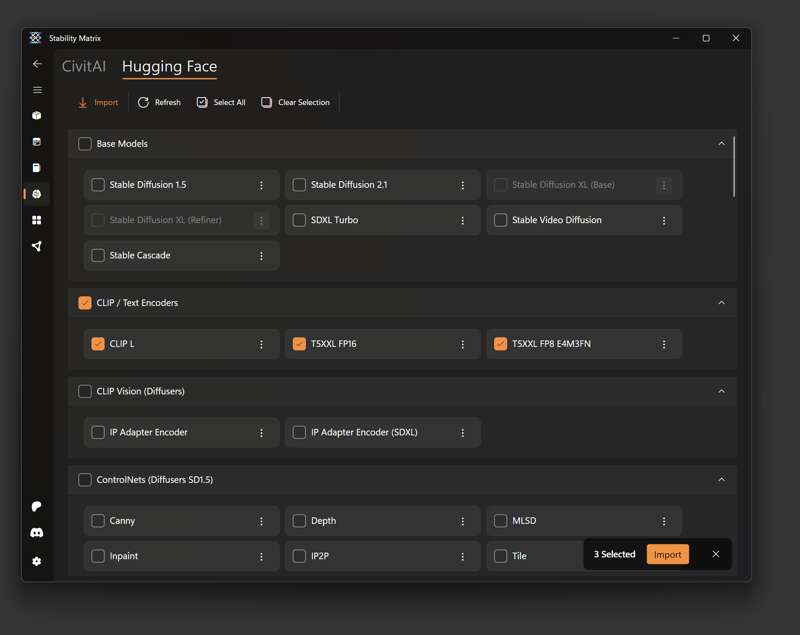Open the grid-shaped icon in sidebar
The image size is (800, 635).
[37, 220]
